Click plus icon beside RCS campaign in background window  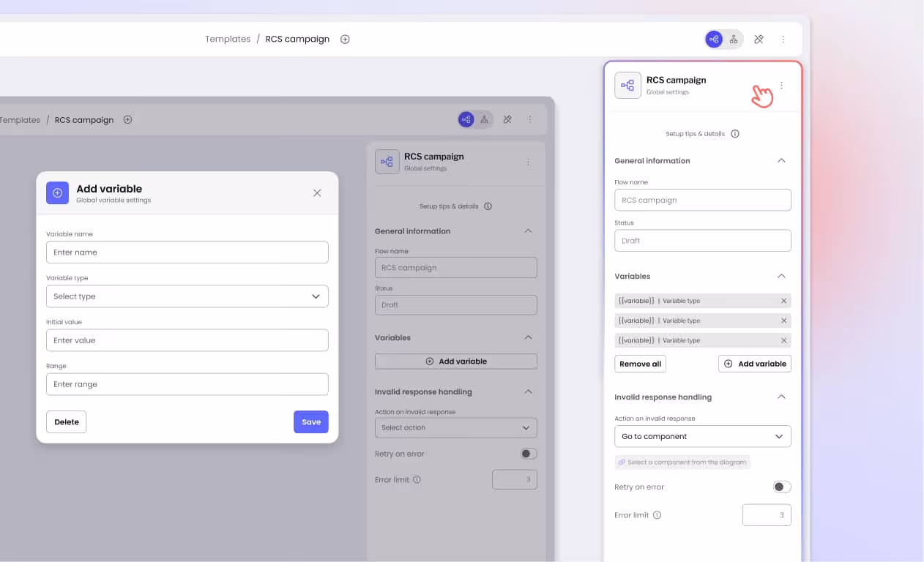[127, 120]
